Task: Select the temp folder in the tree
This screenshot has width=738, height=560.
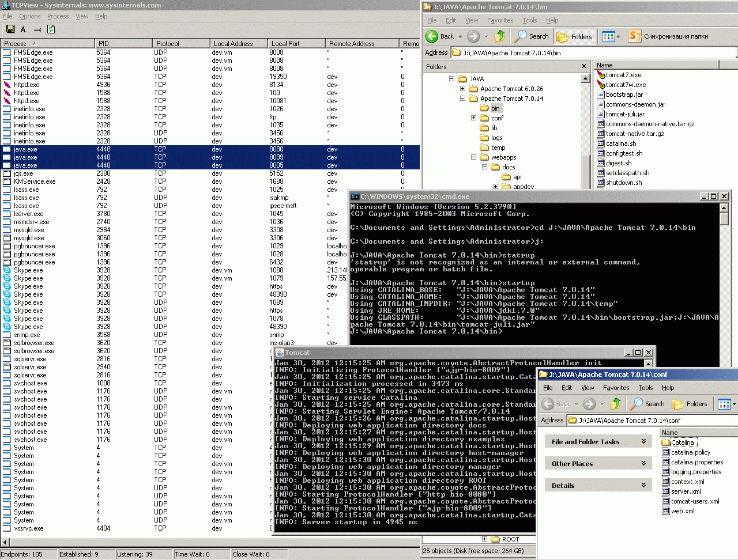Action: [x=498, y=147]
